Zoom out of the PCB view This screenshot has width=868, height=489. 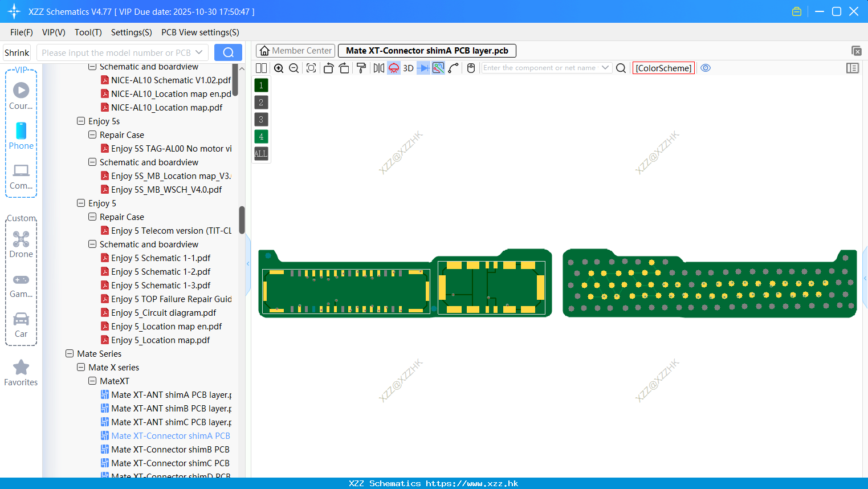pyautogui.click(x=294, y=68)
